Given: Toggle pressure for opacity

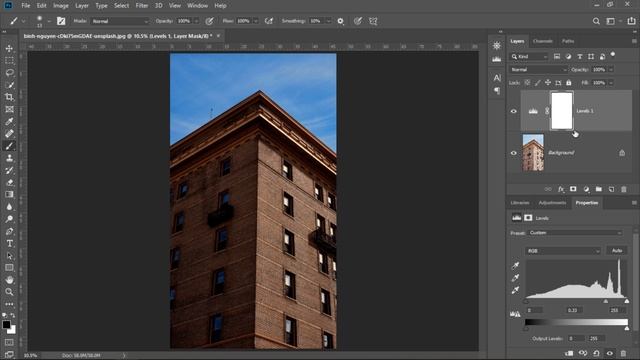Looking at the screenshot, I should [209, 21].
